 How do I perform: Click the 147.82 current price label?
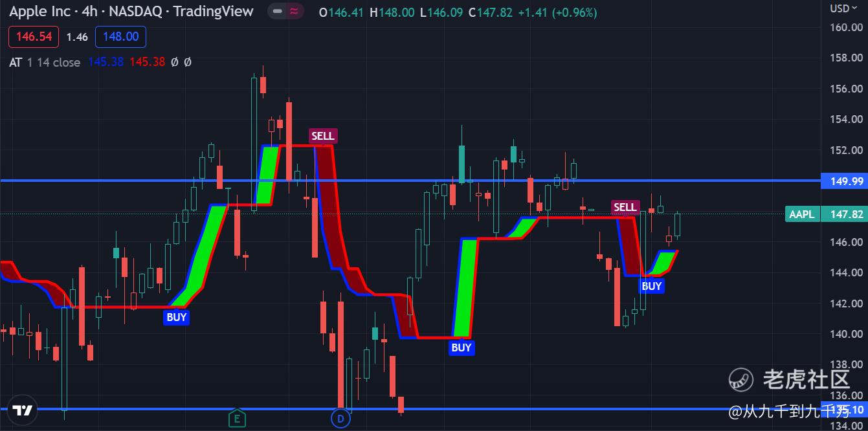tap(844, 214)
